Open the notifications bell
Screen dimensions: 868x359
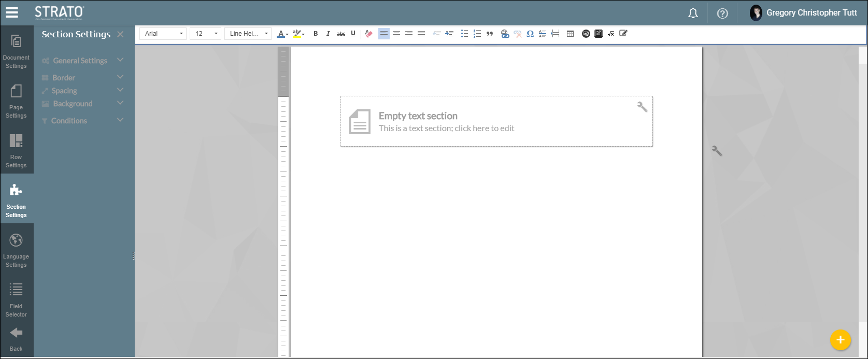click(x=693, y=13)
